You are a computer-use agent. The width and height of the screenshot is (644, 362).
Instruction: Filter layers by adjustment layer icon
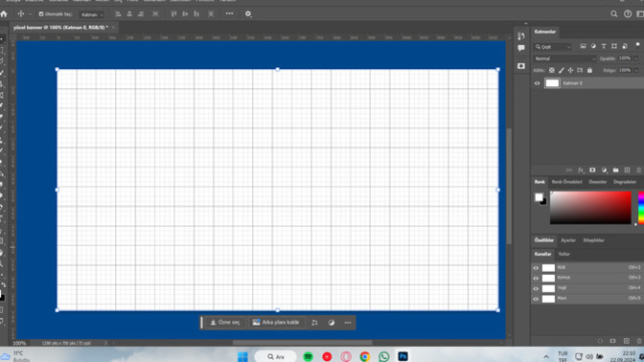593,46
